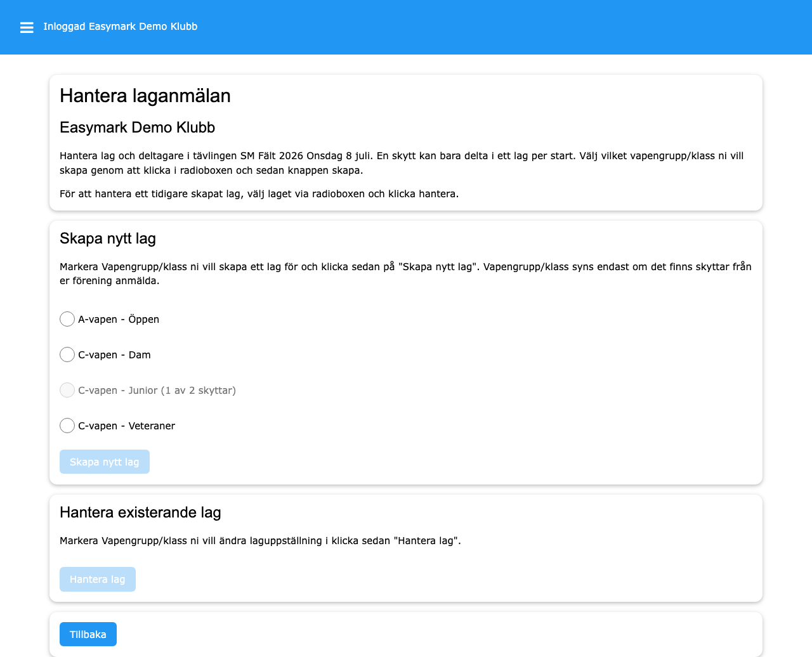The height and width of the screenshot is (657, 812).
Task: Click the disabled 'C-vapen - Junior' radio button
Action: click(67, 390)
